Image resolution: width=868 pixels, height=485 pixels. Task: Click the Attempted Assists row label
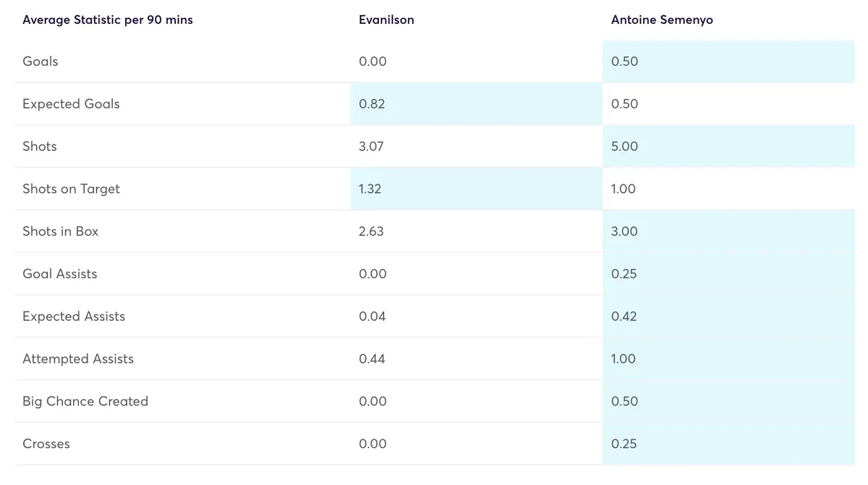pos(78,359)
